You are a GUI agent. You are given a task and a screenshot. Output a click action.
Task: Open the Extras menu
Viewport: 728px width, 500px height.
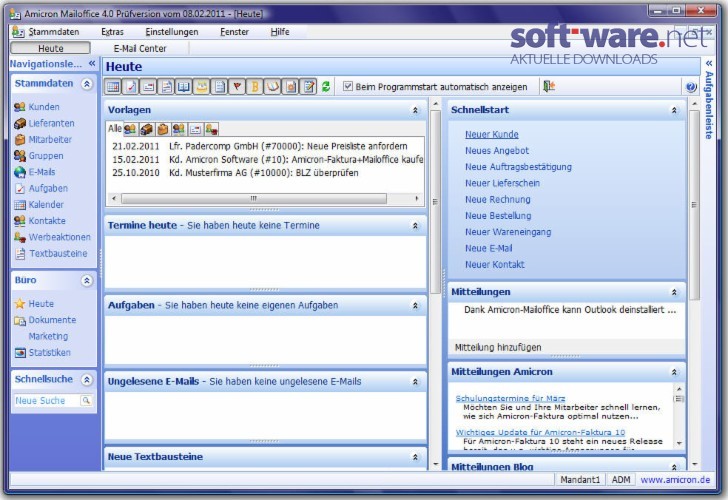[x=112, y=32]
